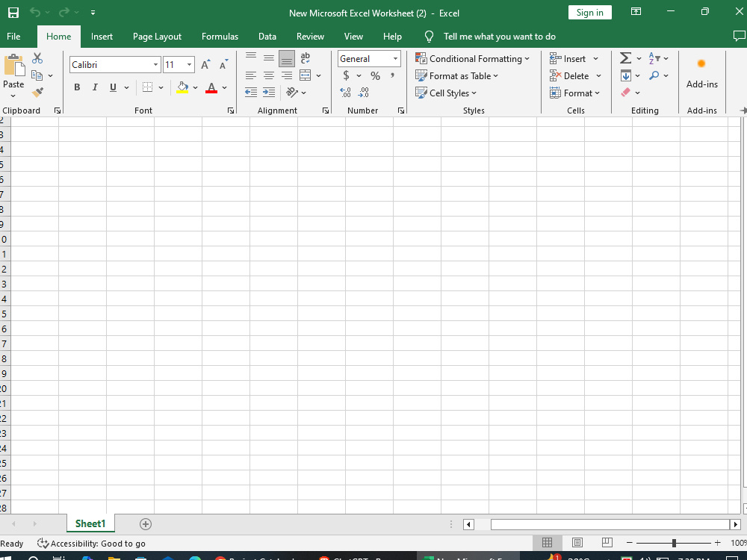This screenshot has width=747, height=560.
Task: Decrease indent in Alignment group
Action: click(x=251, y=93)
